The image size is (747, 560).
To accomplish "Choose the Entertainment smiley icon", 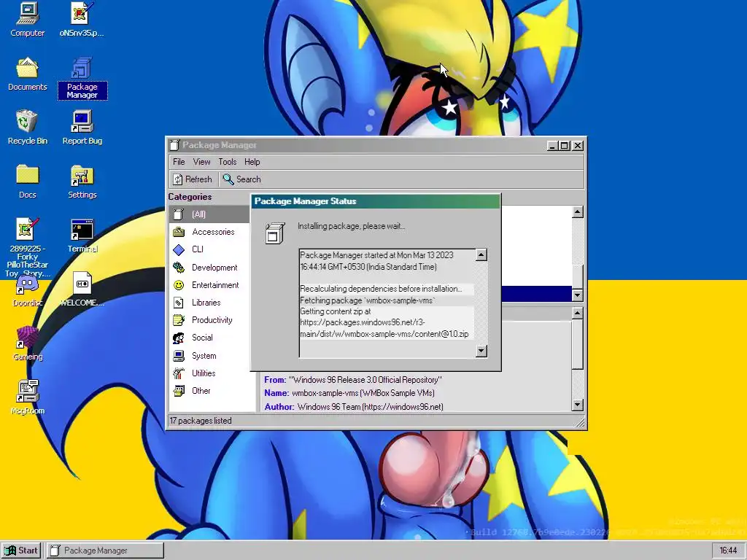I will pos(179,285).
